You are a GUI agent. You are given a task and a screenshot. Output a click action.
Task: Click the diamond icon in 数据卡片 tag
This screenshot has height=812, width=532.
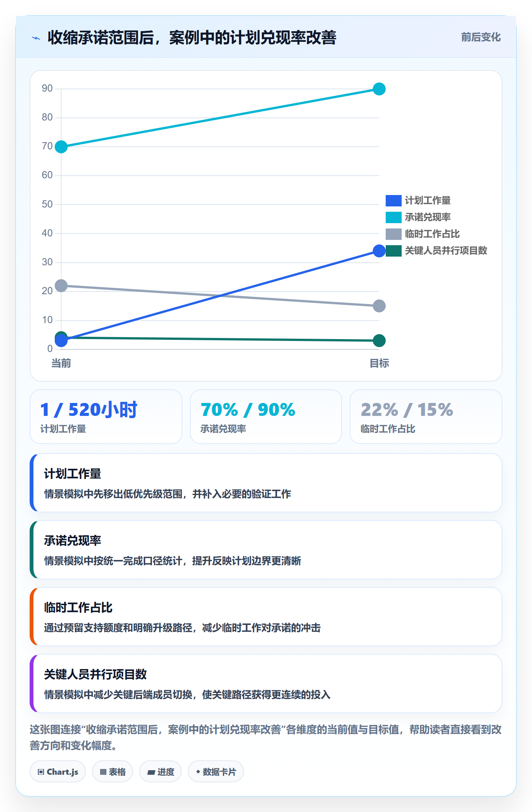point(198,772)
